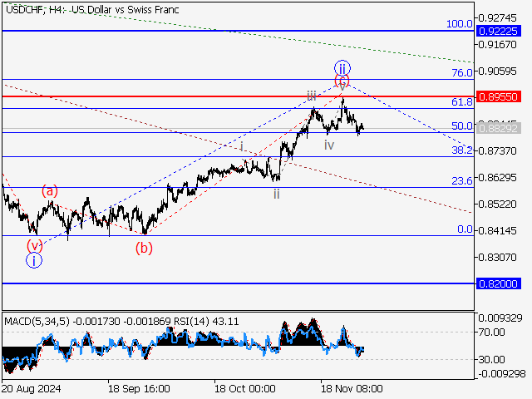Click the red (v) wave label
532x399 pixels.
[34, 244]
